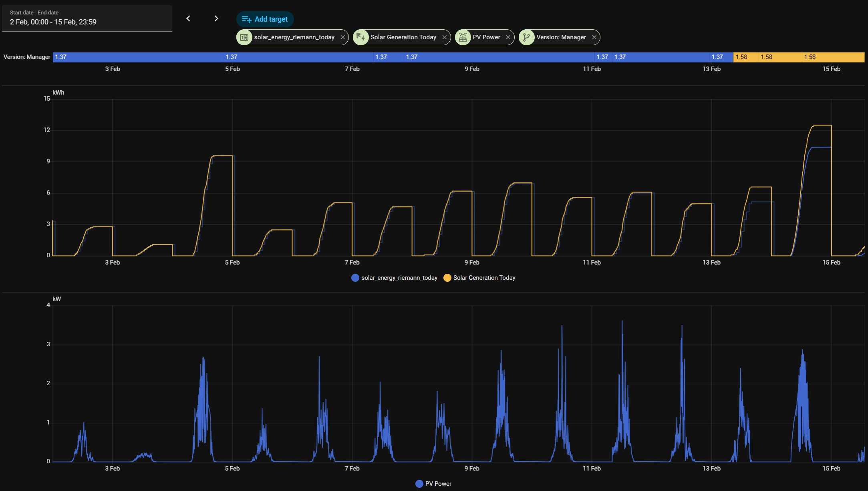Toggle solar_energy_riemann_today legend series visibility
The height and width of the screenshot is (491, 868).
point(399,278)
